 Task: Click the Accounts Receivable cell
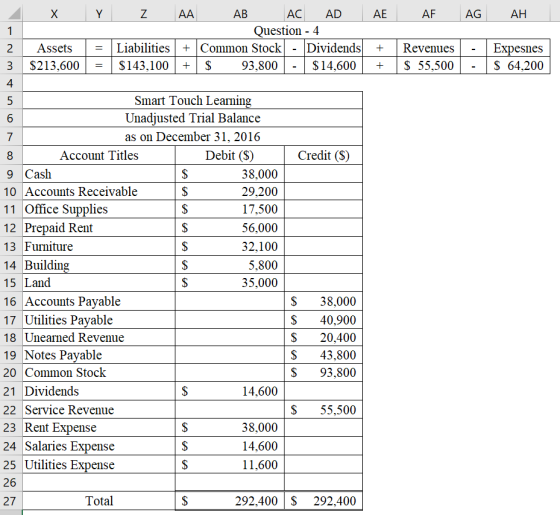[x=99, y=191]
